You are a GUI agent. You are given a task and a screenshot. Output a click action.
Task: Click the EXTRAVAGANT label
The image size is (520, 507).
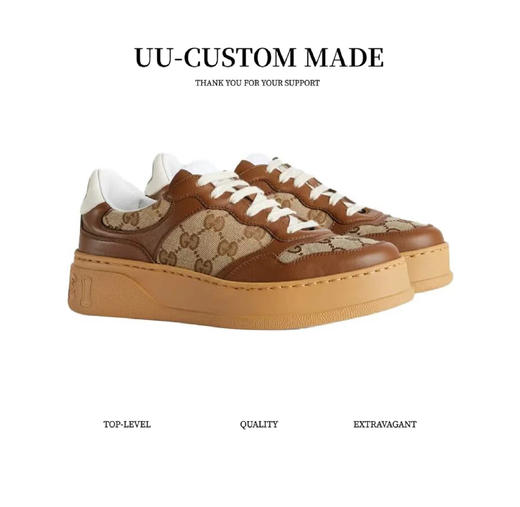coord(385,424)
